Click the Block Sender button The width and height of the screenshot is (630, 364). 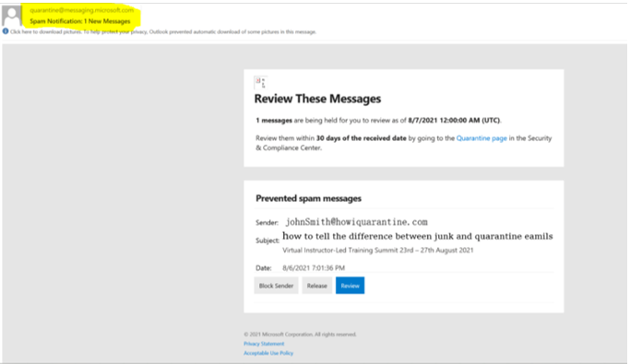click(x=276, y=286)
